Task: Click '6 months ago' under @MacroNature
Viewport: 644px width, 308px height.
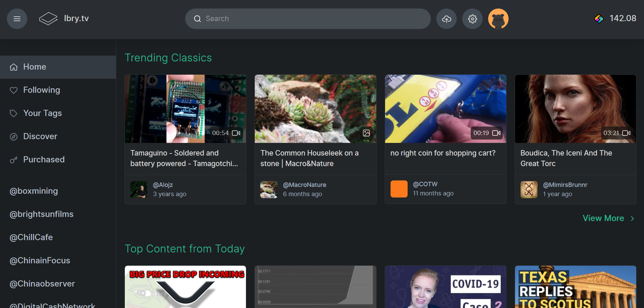Action: point(303,194)
